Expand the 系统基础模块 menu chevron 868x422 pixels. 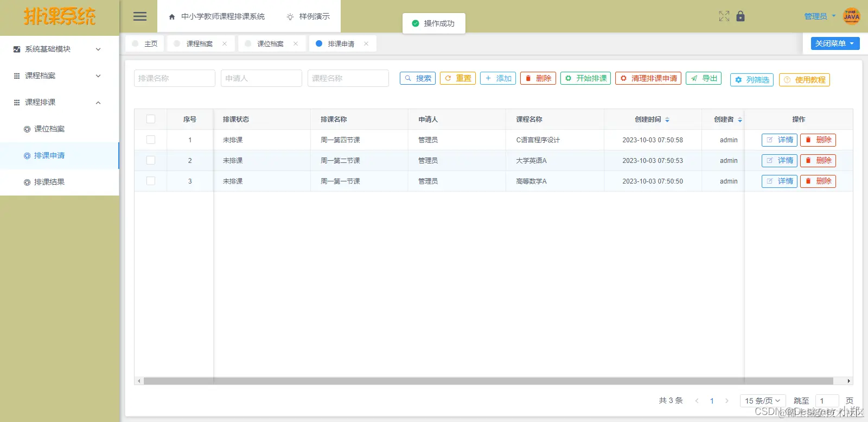(98, 49)
